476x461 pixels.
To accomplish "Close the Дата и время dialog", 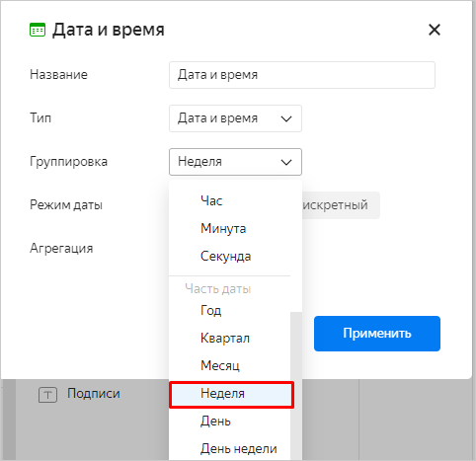I will point(435,30).
